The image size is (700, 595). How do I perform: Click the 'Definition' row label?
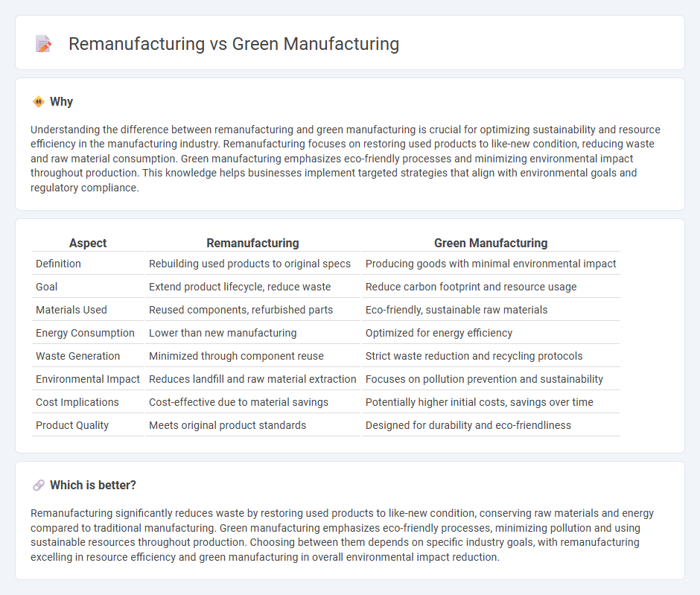[59, 264]
